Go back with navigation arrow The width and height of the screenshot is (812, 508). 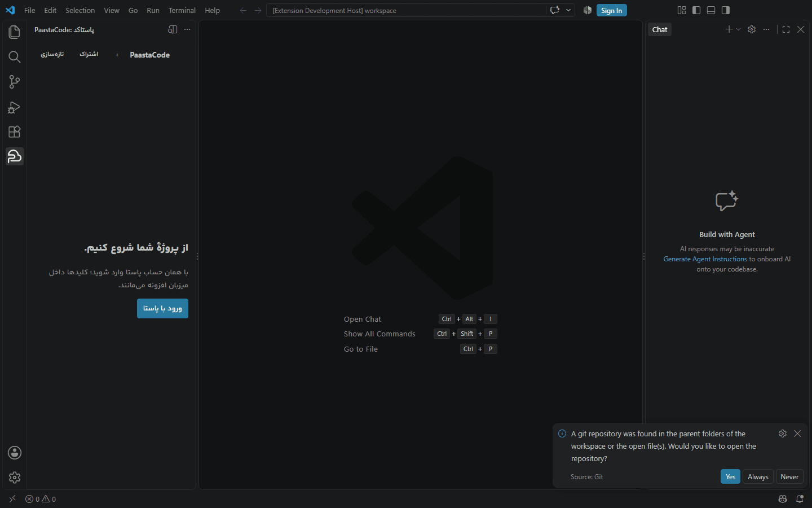click(x=243, y=10)
